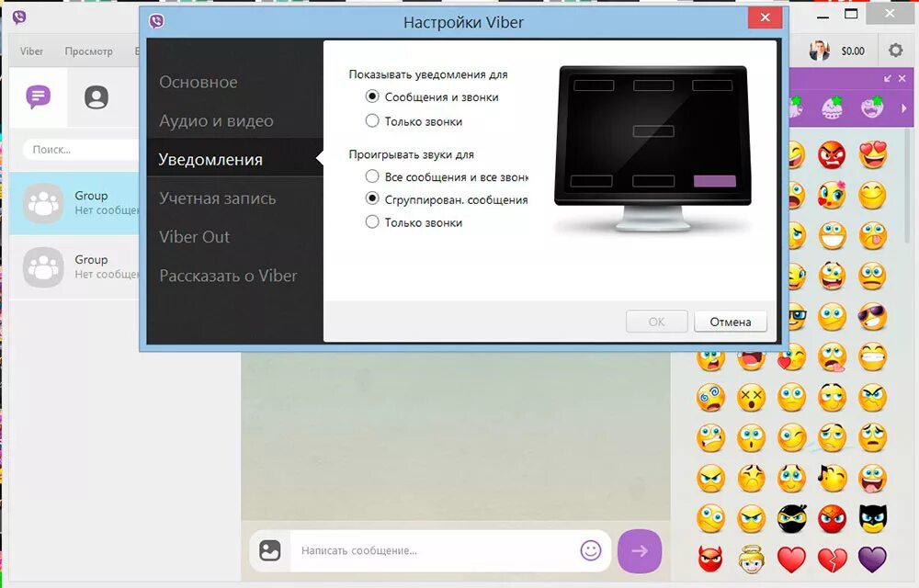919x588 pixels.
Task: Open Viber settings via the gear icon
Action: pyautogui.click(x=895, y=51)
